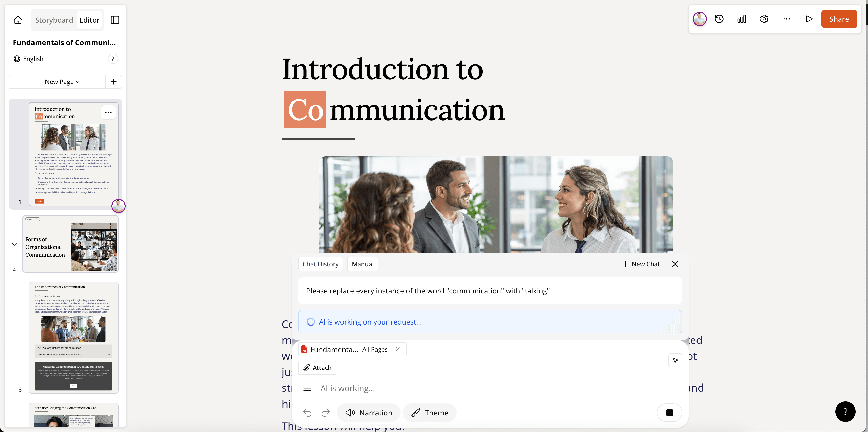
Task: Open more options ellipsis in top toolbar
Action: pos(786,19)
